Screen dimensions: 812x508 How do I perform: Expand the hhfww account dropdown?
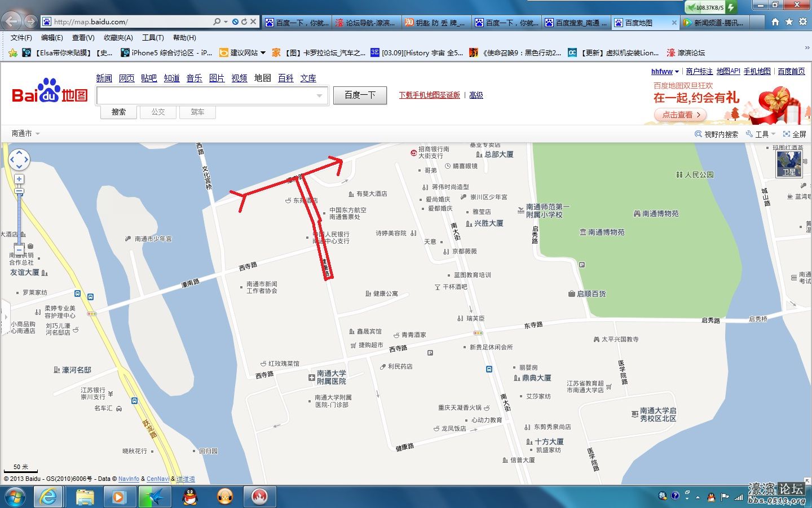pyautogui.click(x=663, y=72)
